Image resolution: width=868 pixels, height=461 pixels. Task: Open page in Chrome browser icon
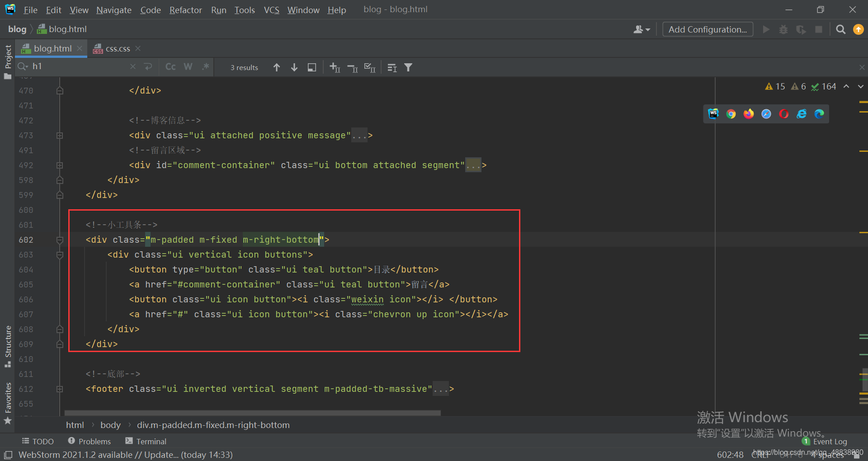coord(731,114)
